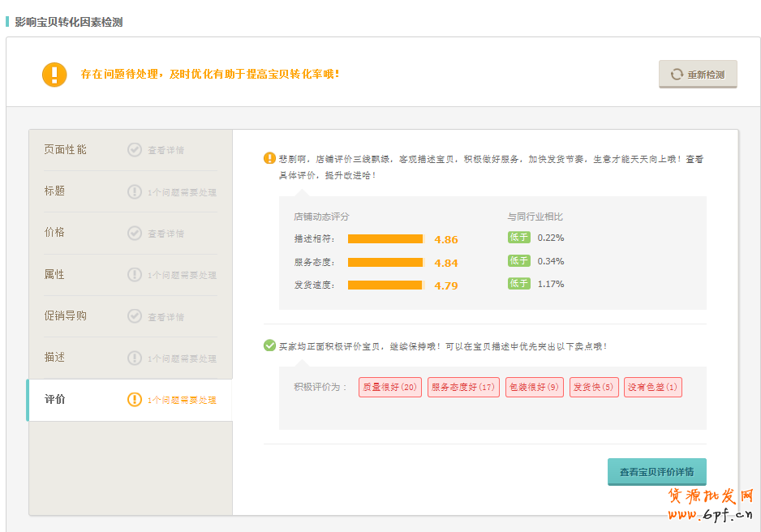Click 查看详情 link next to 价格
Image resolution: width=761 pixels, height=532 pixels.
click(166, 234)
